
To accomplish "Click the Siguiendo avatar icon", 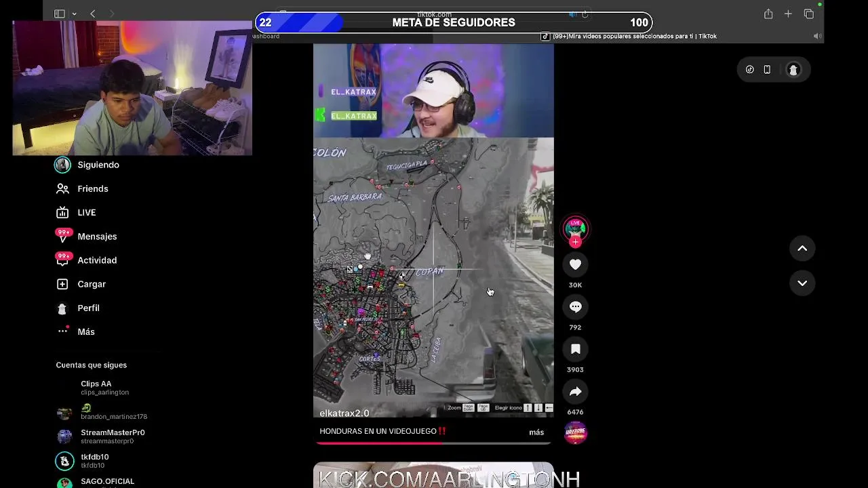I will (62, 165).
